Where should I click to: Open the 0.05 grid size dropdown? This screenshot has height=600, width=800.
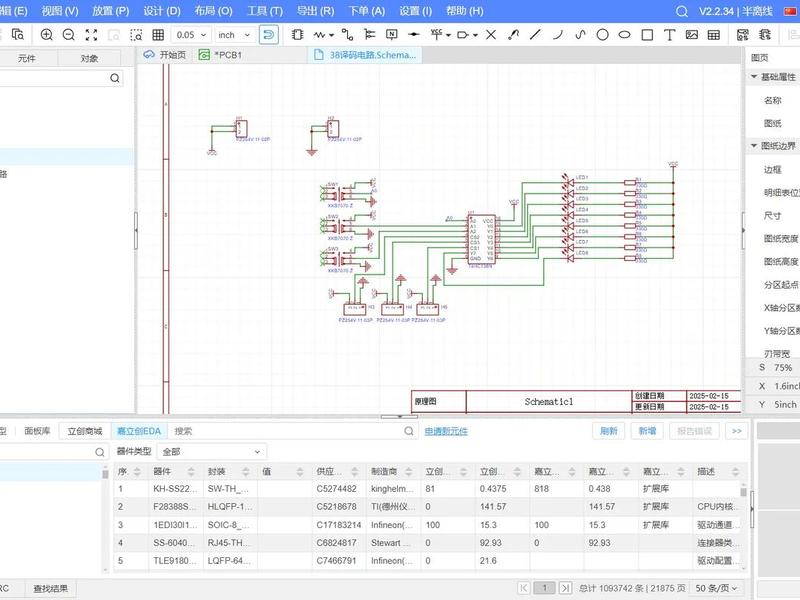tap(191, 35)
